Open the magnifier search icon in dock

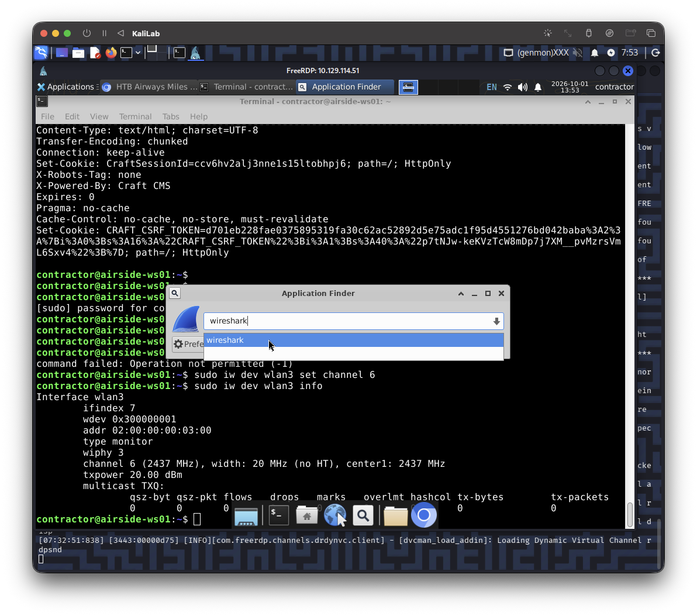tap(363, 515)
